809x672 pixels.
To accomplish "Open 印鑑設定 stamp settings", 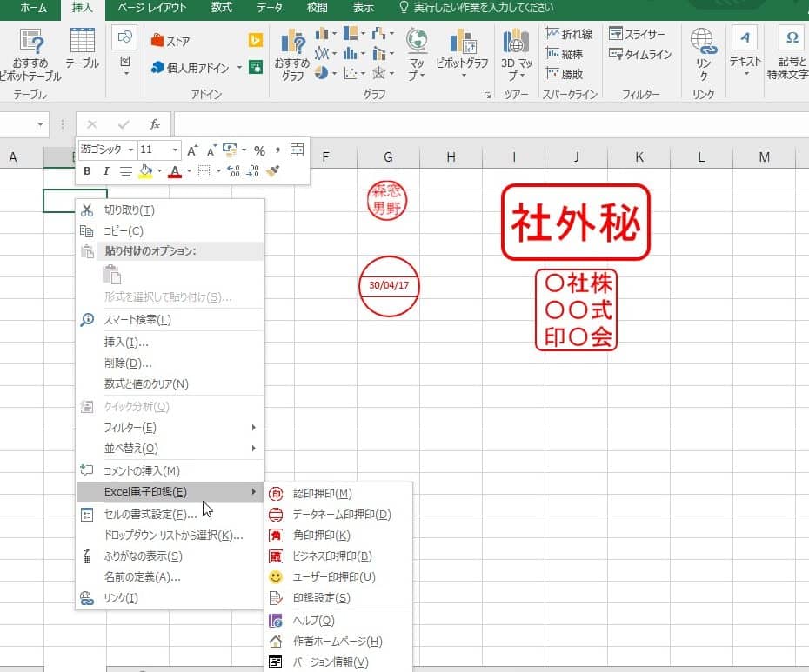I will tap(322, 598).
